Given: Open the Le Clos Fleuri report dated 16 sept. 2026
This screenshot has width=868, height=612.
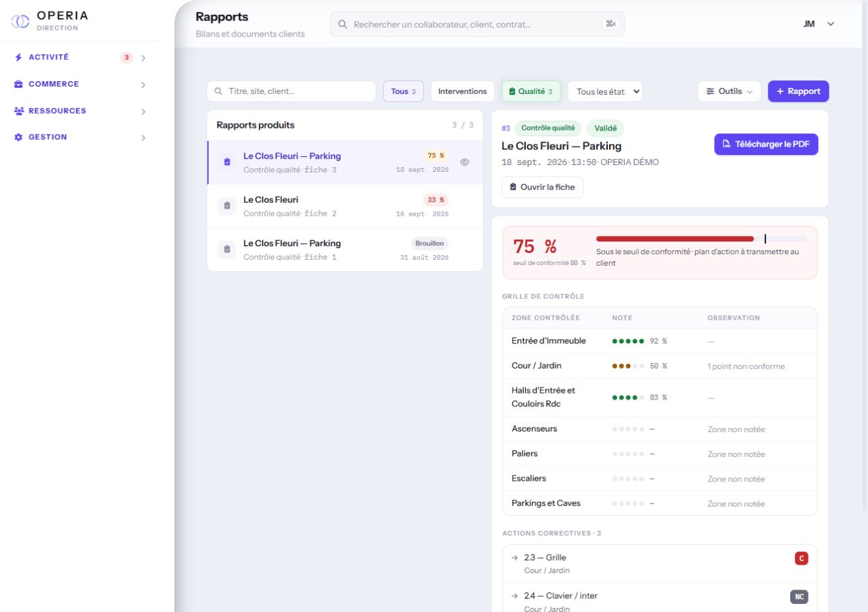Looking at the screenshot, I should click(x=345, y=206).
